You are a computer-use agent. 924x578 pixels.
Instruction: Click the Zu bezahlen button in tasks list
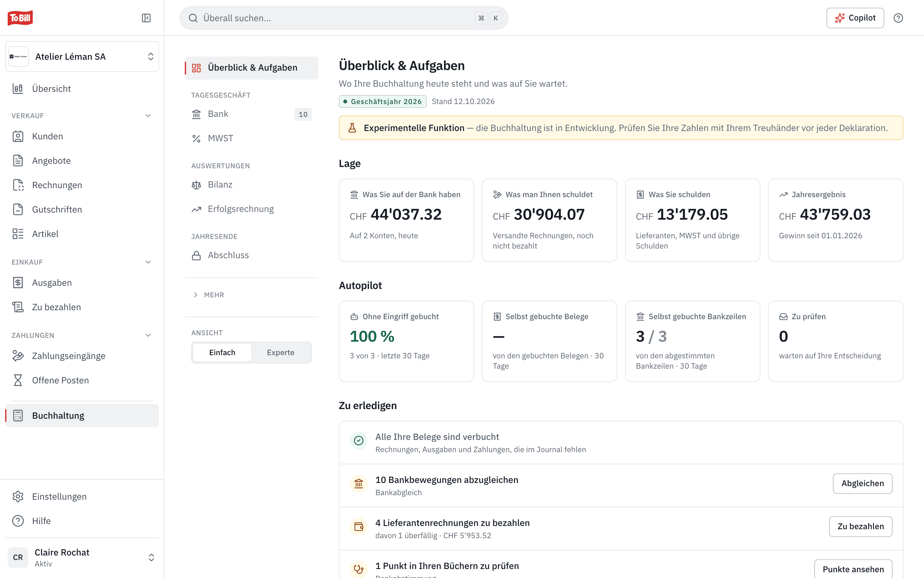[x=860, y=526]
